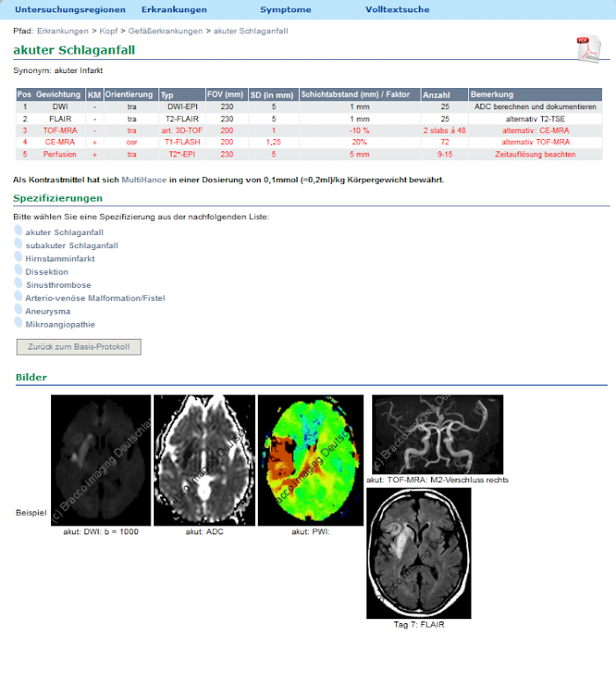Choose Sinusthrombose specification link

[x=58, y=285]
